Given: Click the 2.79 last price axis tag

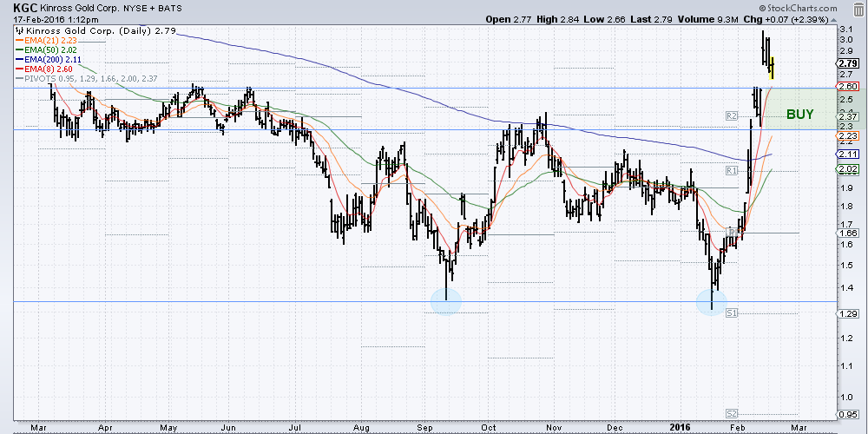Looking at the screenshot, I should pos(848,62).
